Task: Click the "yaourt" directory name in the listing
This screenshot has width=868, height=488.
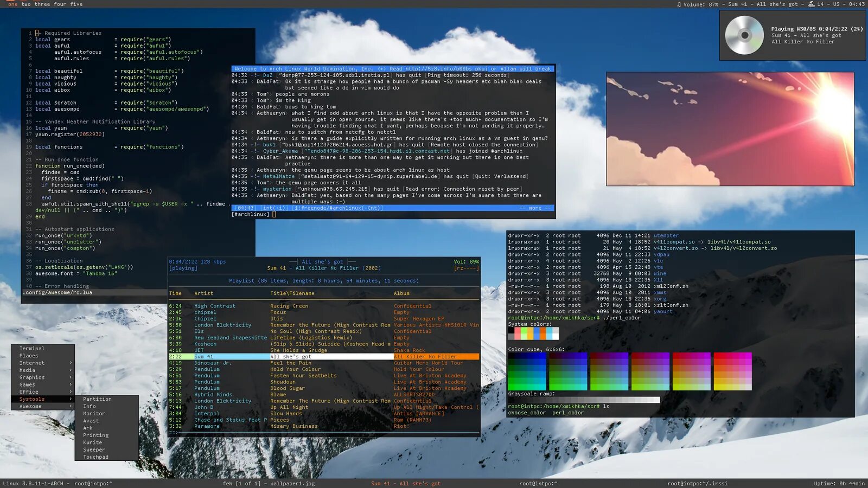Action: [663, 312]
